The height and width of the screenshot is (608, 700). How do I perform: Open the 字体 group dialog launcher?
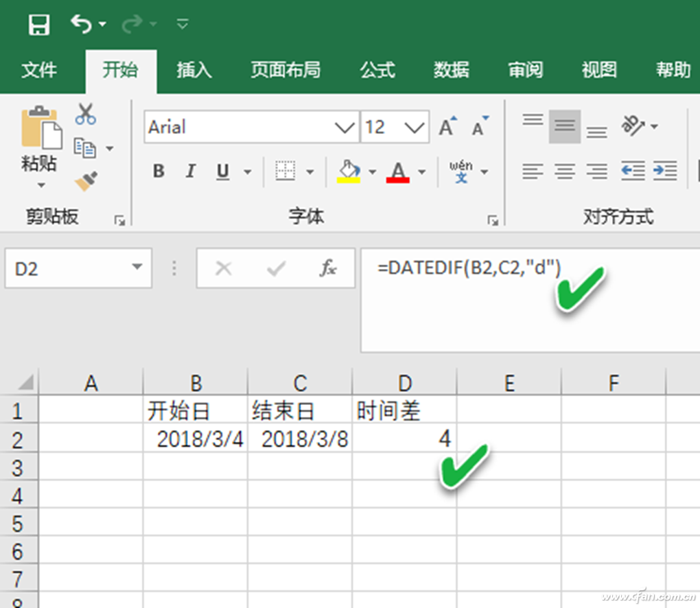click(x=493, y=220)
